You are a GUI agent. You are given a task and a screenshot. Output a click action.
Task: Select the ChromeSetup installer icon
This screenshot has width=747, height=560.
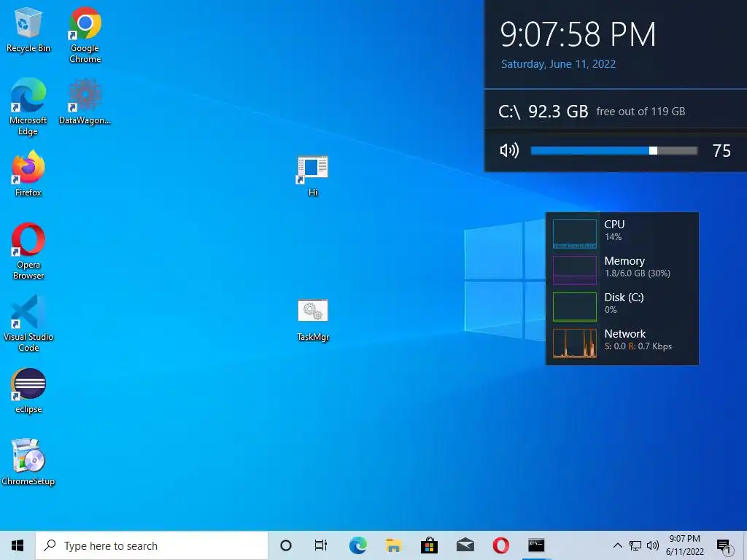28,462
